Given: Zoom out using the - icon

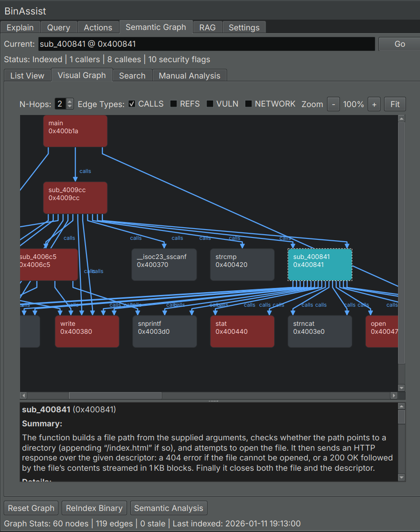Looking at the screenshot, I should (333, 104).
